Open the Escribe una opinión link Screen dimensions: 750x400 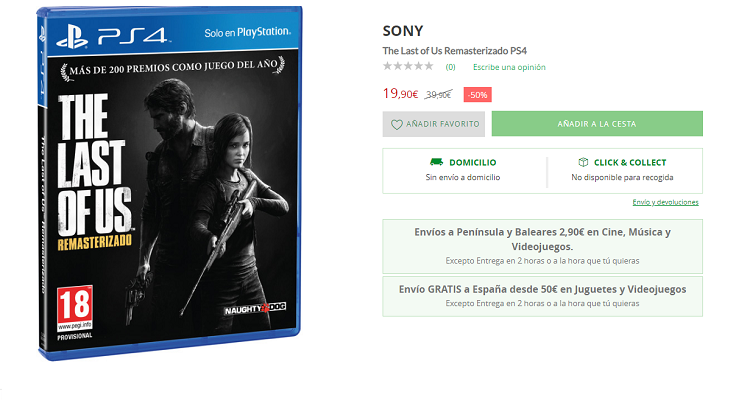pos(509,67)
